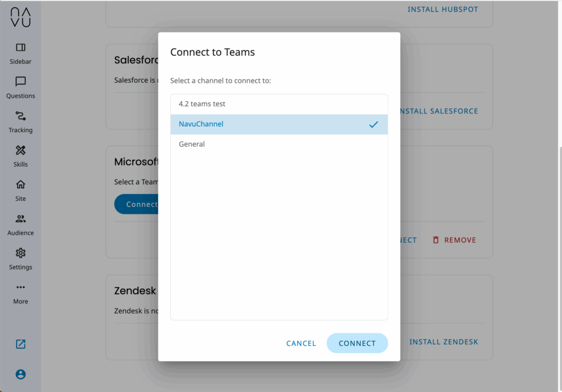This screenshot has height=392, width=562.
Task: Open the Skills tools icon
Action: [21, 150]
